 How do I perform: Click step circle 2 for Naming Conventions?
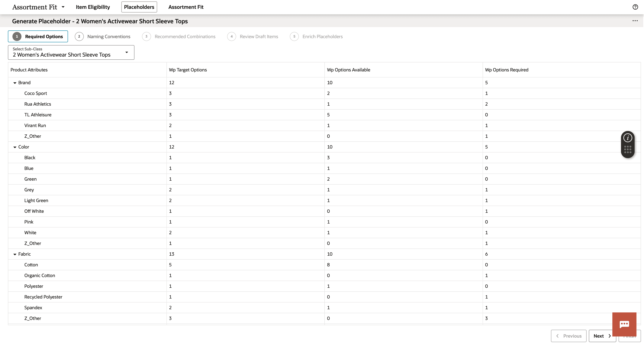79,36
